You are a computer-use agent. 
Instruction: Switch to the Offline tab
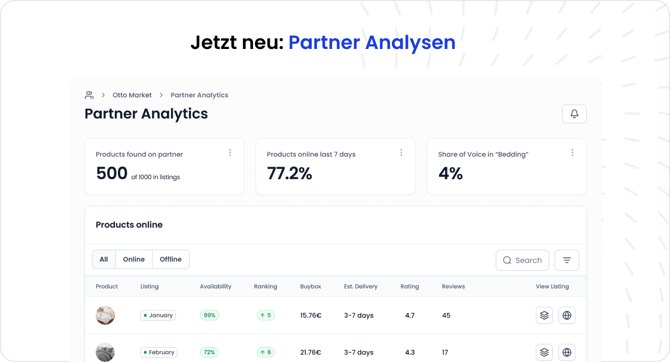pyautogui.click(x=170, y=259)
